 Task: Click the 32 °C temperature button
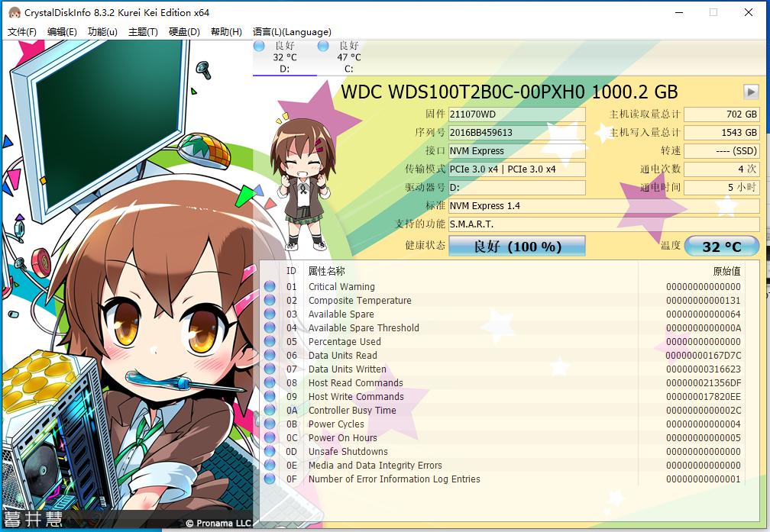pyautogui.click(x=722, y=246)
